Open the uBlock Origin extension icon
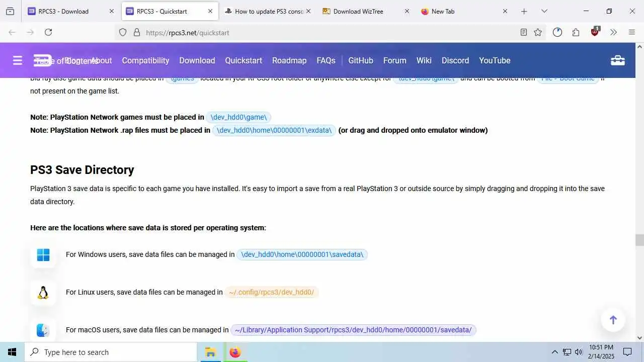Viewport: 644px width, 362px height. tap(595, 32)
